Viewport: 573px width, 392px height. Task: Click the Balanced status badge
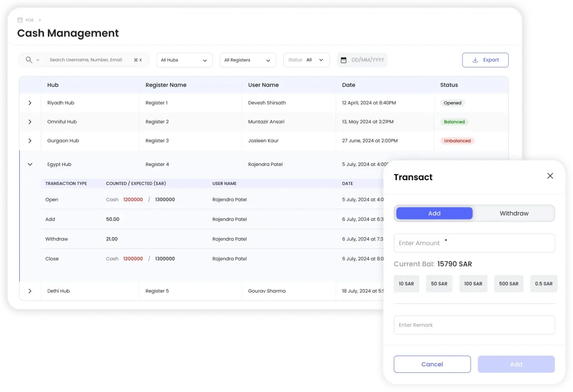coord(454,122)
